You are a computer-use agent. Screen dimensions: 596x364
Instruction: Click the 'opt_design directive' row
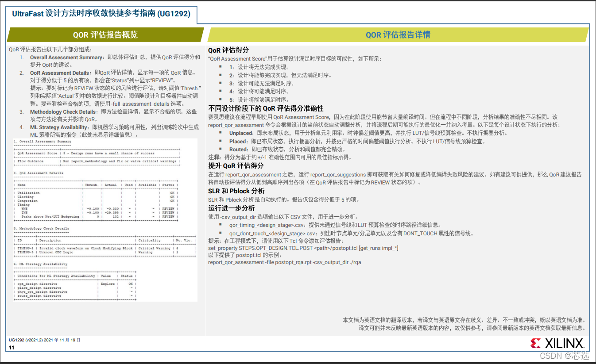point(75,284)
